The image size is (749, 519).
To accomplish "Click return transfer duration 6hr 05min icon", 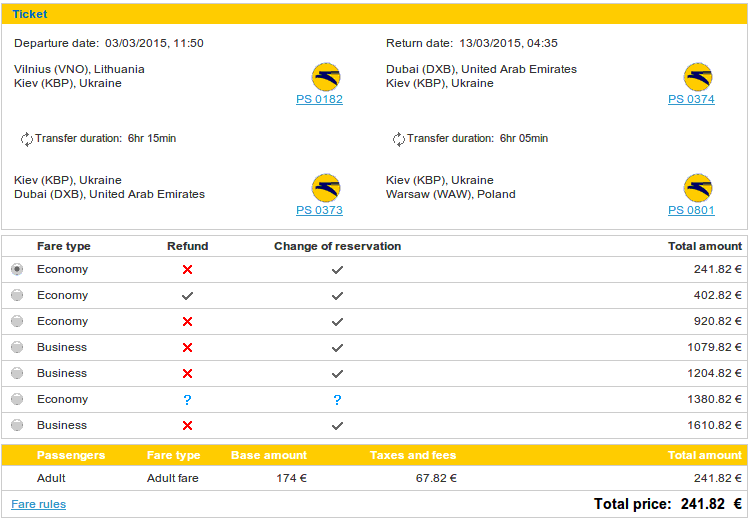I will click(398, 139).
